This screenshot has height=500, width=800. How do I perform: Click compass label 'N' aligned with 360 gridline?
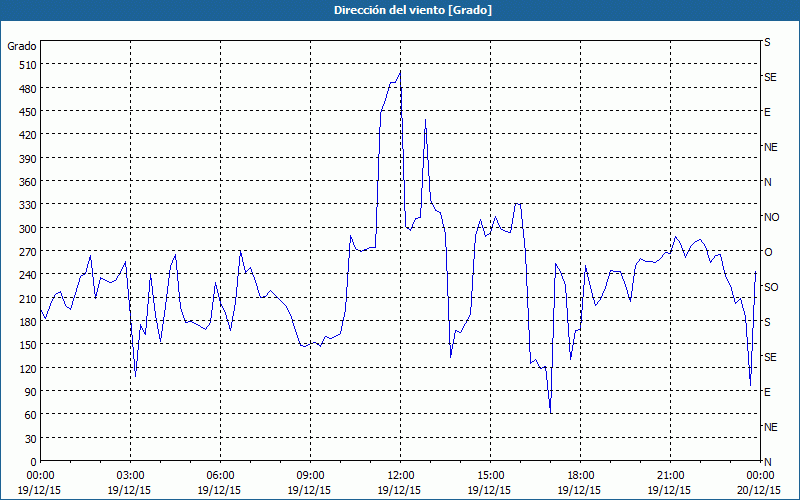pyautogui.click(x=767, y=182)
